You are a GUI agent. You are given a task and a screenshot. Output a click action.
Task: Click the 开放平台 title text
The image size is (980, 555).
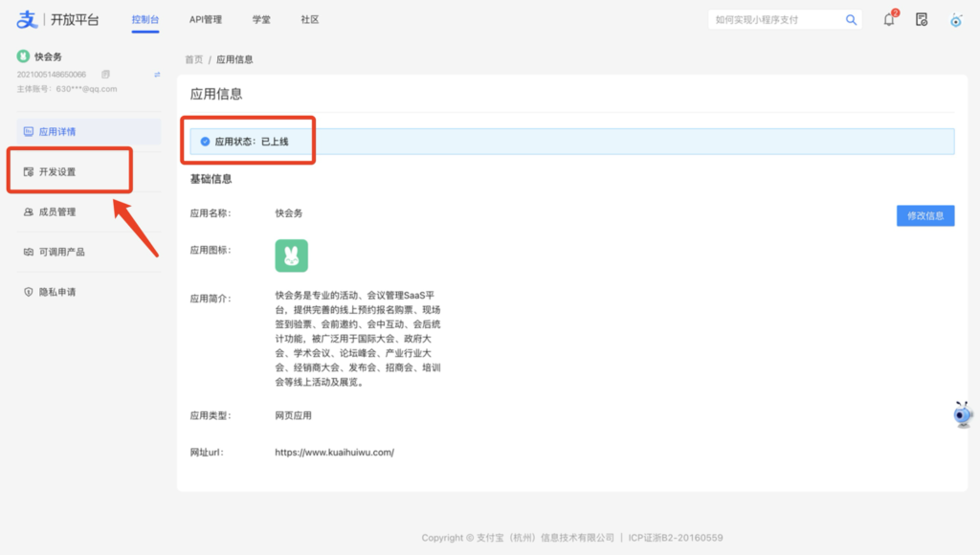[x=75, y=19]
